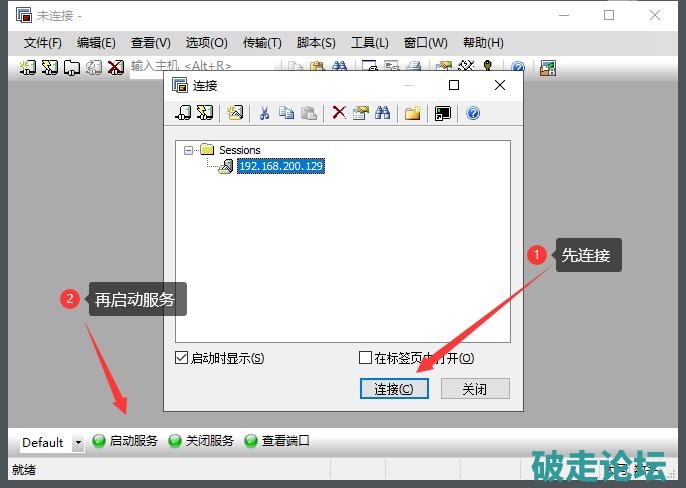Click the New Folder icon in dialog

point(412,113)
